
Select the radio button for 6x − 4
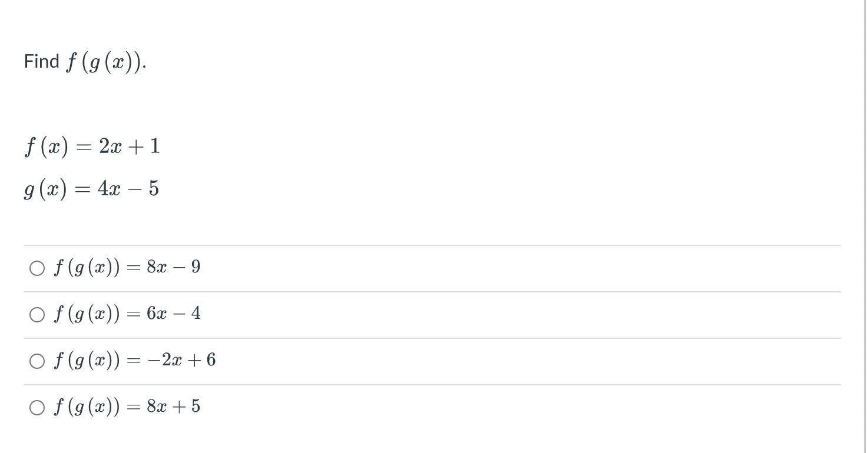pyautogui.click(x=37, y=315)
